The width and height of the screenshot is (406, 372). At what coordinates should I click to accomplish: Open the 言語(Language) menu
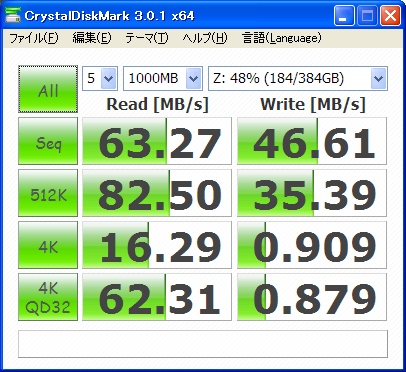282,38
